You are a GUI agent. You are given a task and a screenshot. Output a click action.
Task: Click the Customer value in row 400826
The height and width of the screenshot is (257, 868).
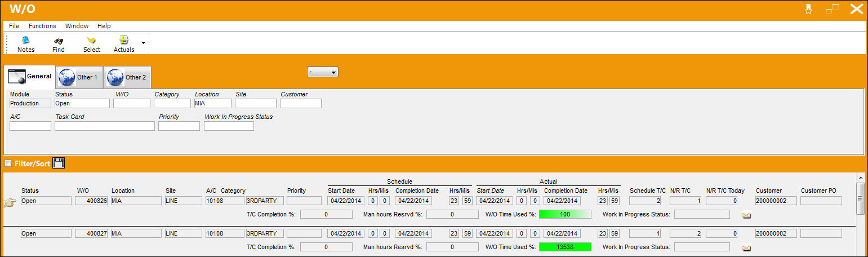[x=776, y=201]
